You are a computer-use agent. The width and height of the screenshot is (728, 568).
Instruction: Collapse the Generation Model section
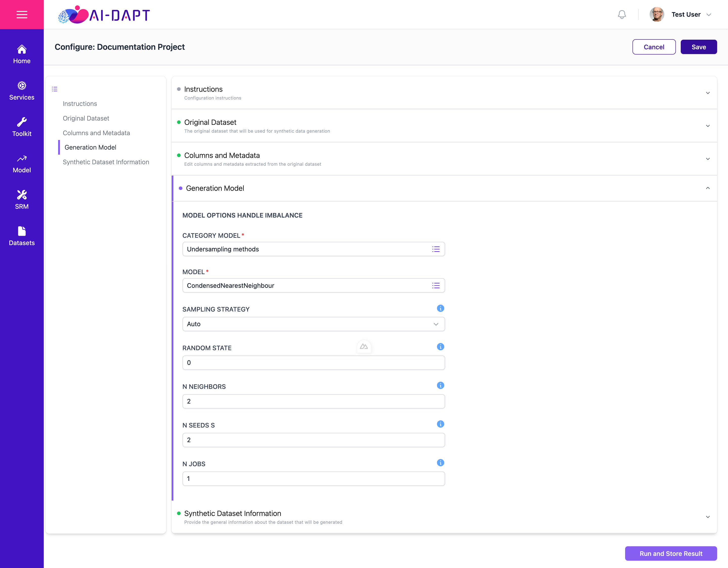click(x=708, y=188)
